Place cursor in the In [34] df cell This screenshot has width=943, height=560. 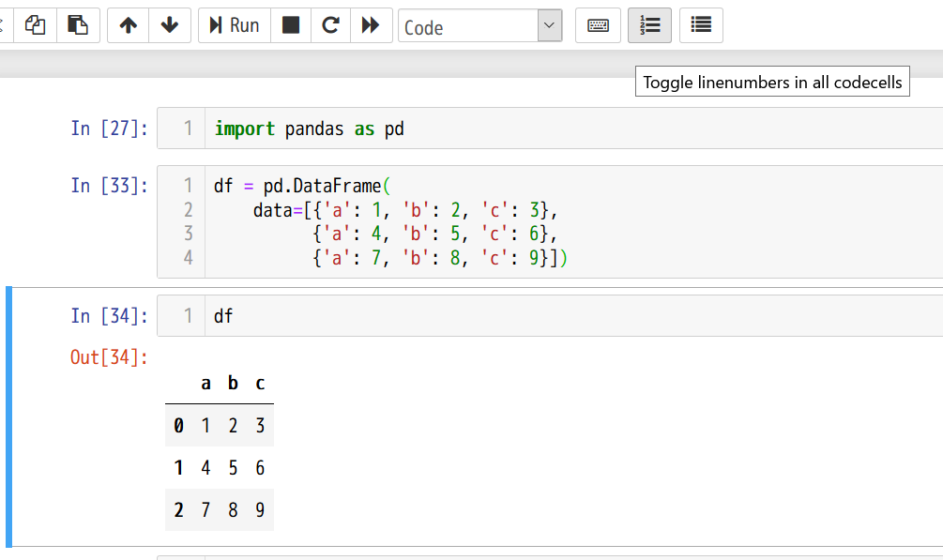click(x=563, y=316)
